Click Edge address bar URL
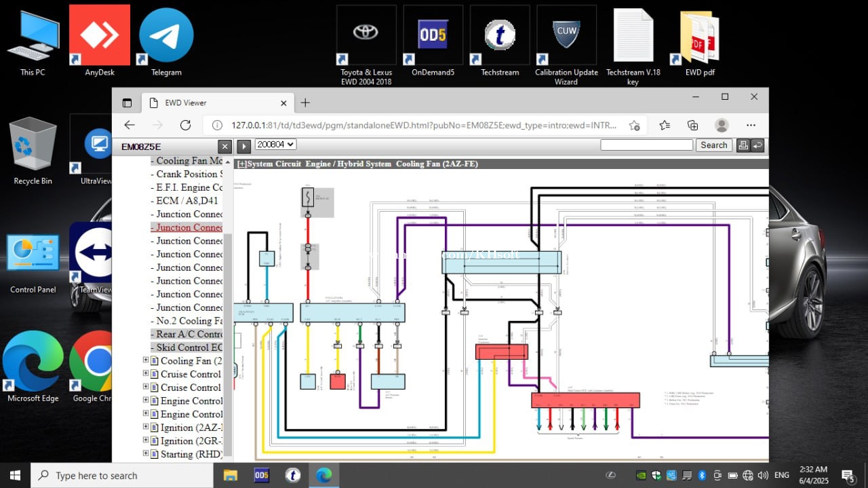 tap(425, 125)
